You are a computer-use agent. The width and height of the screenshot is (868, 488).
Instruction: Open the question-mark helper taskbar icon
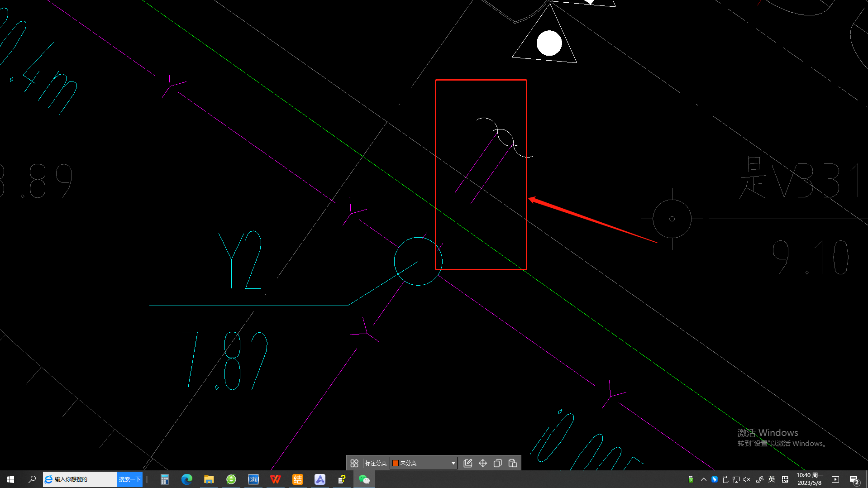click(342, 479)
